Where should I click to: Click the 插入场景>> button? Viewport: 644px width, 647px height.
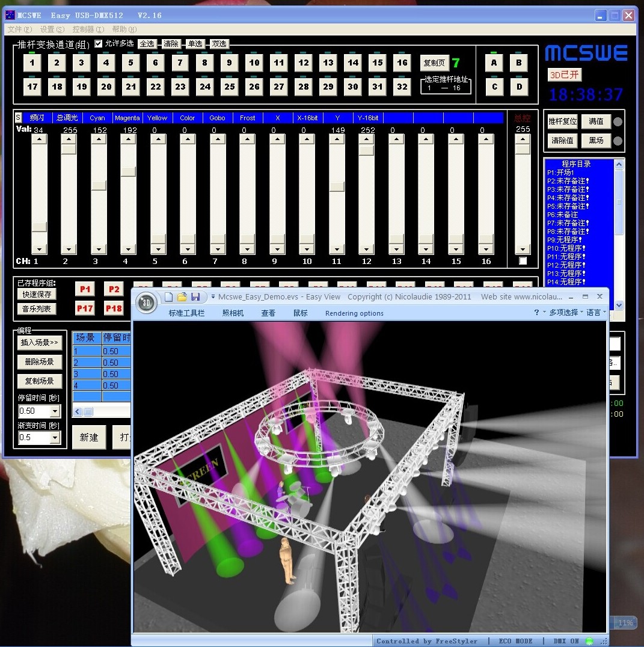(40, 343)
